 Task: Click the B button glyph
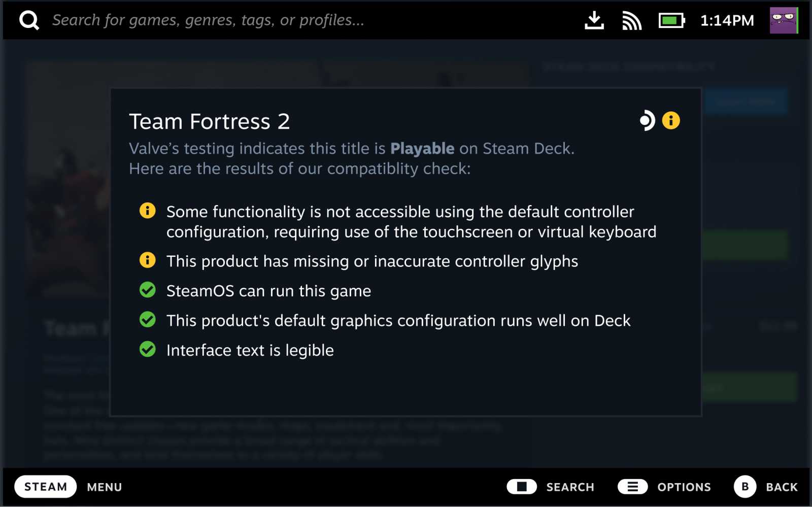(745, 487)
